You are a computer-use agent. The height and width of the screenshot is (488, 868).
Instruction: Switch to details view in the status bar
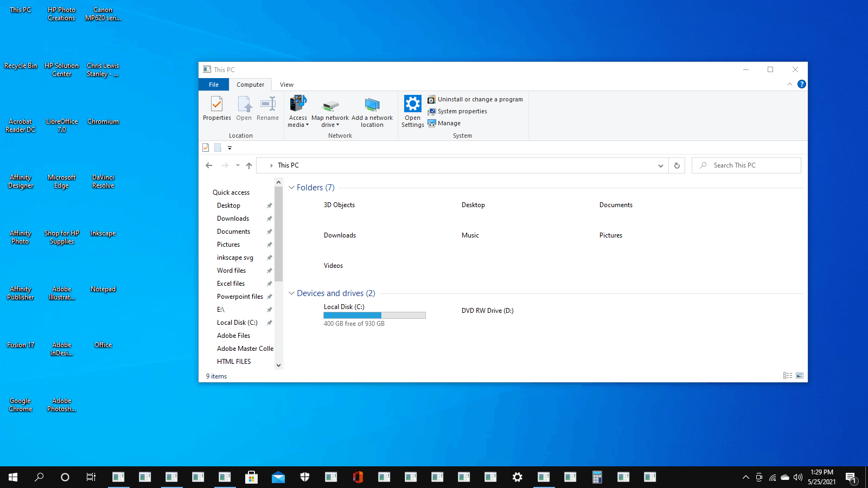tap(787, 376)
